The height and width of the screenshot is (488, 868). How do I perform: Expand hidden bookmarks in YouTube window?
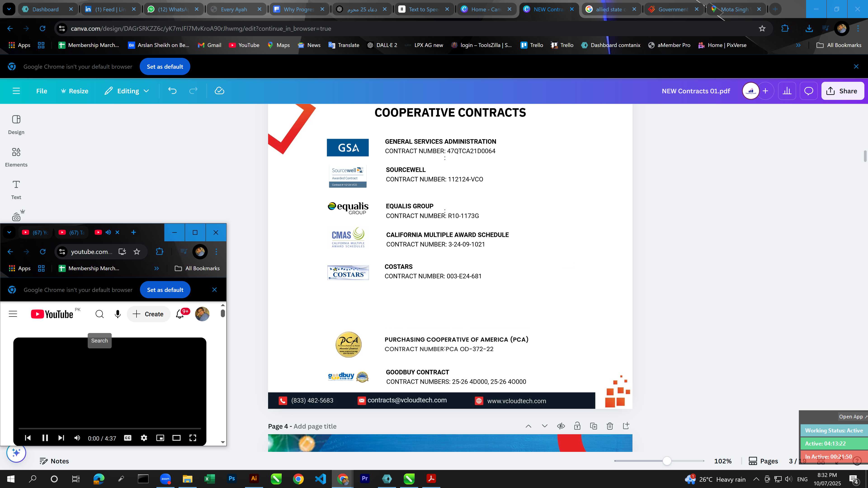pyautogui.click(x=156, y=268)
